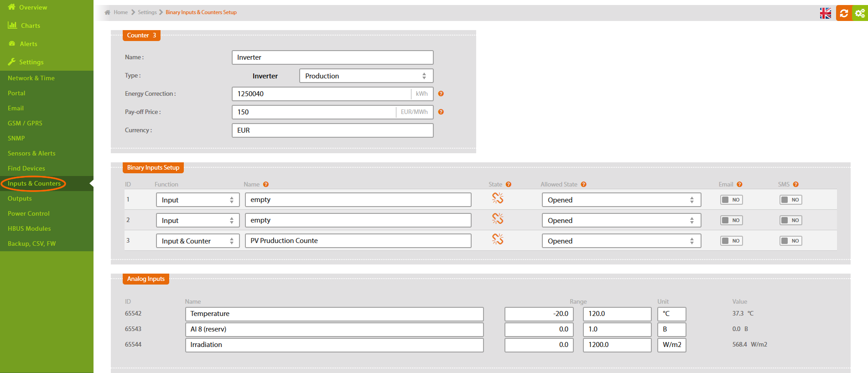This screenshot has height=373, width=868.
Task: Open the Production type dropdown
Action: point(366,76)
